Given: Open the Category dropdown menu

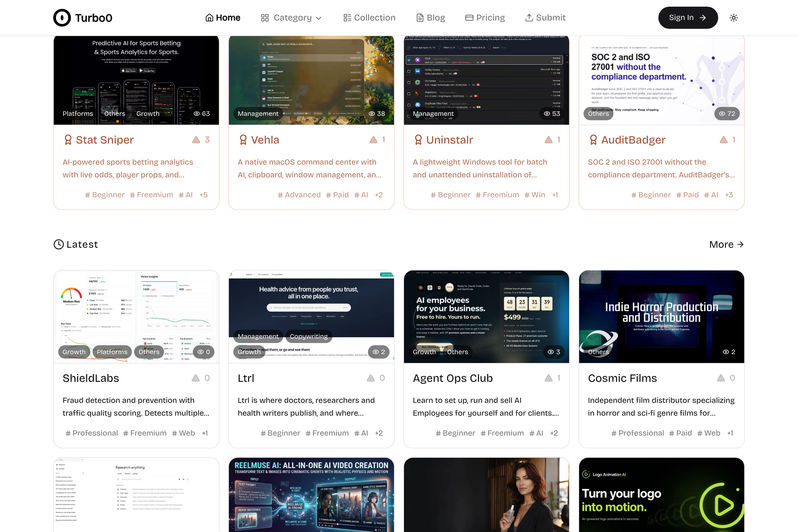Looking at the screenshot, I should pyautogui.click(x=291, y=18).
